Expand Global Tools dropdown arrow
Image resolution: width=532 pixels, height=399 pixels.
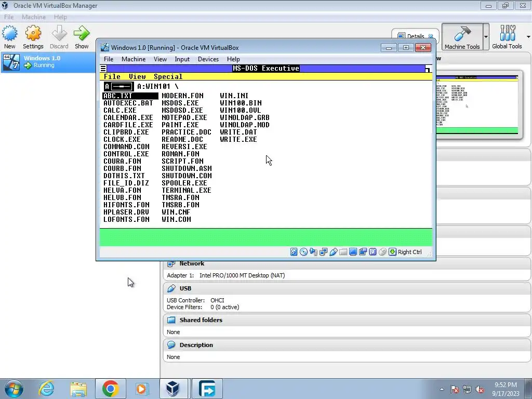(x=528, y=37)
